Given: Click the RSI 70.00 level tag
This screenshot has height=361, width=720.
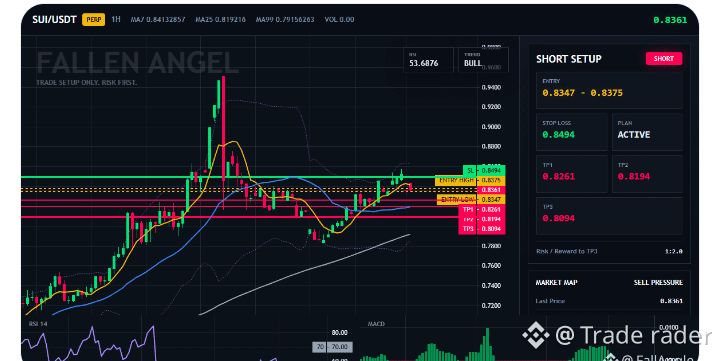Looking at the screenshot, I should (x=333, y=347).
